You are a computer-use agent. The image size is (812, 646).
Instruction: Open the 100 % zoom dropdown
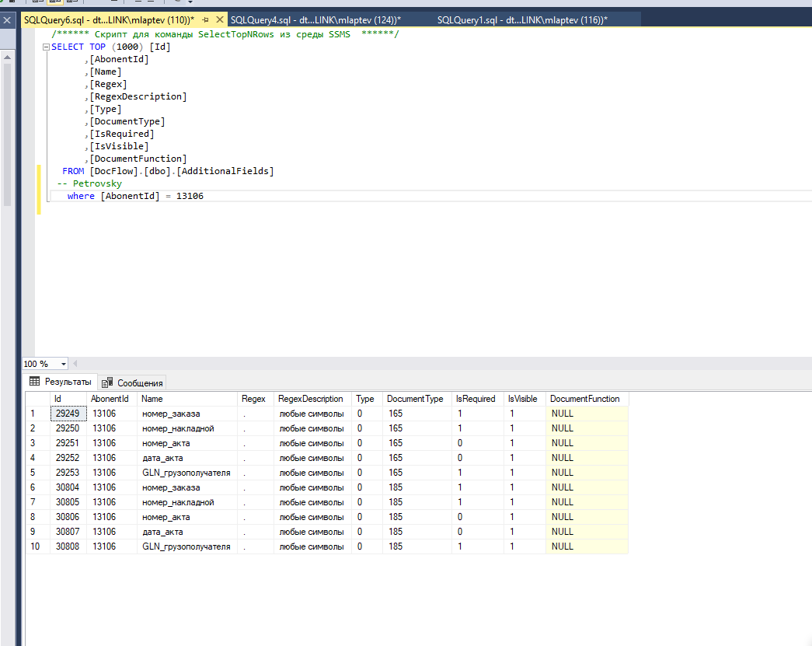pos(63,364)
